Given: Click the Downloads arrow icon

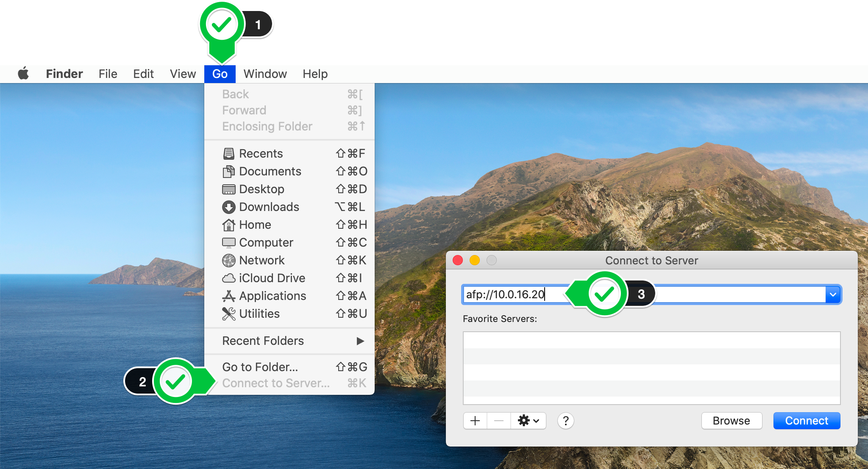Looking at the screenshot, I should point(228,207).
